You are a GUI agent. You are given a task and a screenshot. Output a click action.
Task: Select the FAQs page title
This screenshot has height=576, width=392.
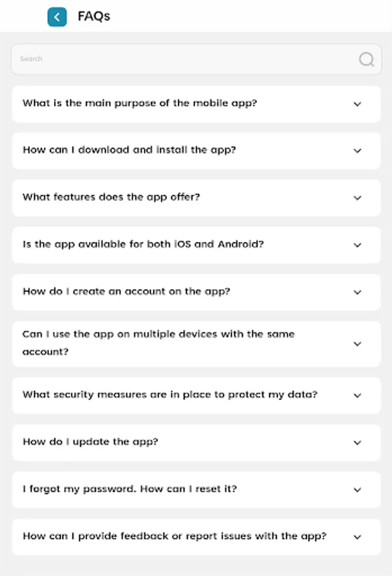[94, 17]
